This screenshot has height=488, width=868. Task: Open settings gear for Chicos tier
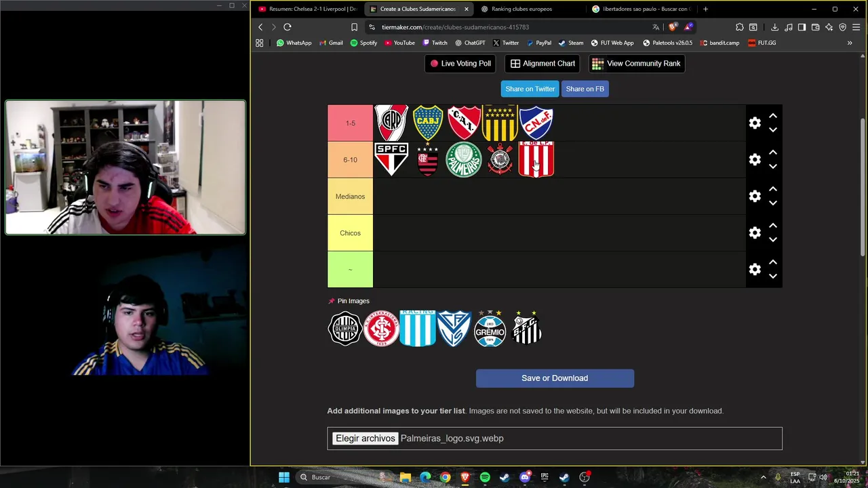pos(755,232)
